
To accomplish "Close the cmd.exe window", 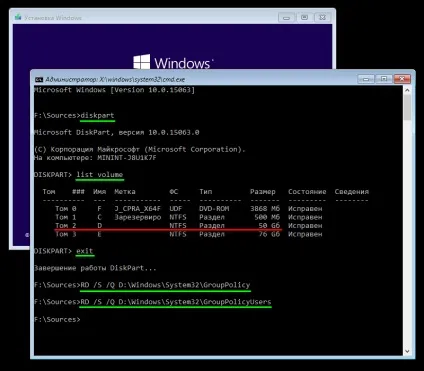I will tap(402, 79).
